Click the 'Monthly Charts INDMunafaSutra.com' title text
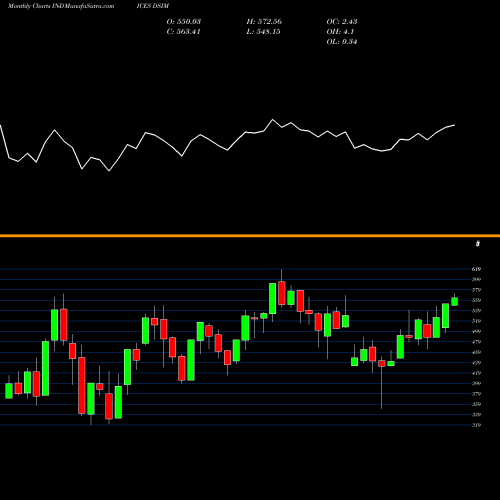Viewport: 500px width, 500px height. [x=61, y=6]
